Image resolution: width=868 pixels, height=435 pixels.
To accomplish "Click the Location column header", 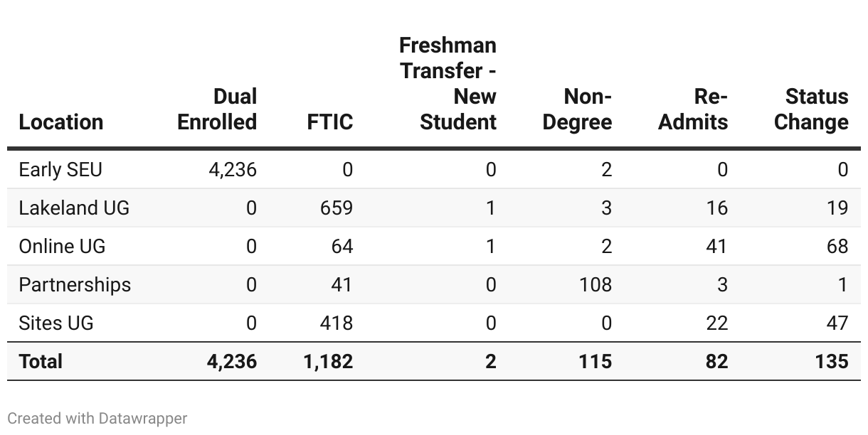I will 61,122.
